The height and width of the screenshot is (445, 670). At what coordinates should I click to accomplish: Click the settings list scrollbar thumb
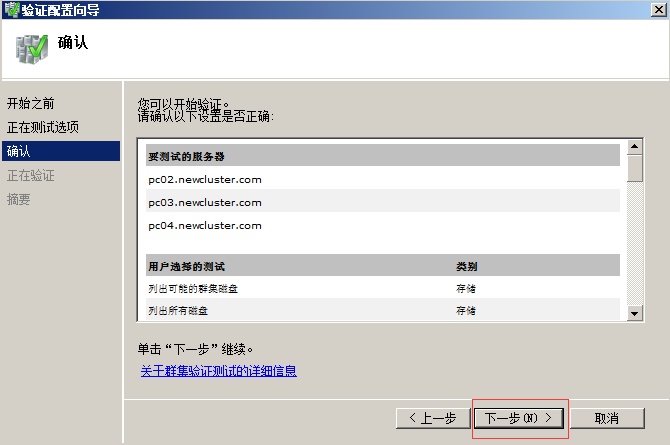pos(635,168)
